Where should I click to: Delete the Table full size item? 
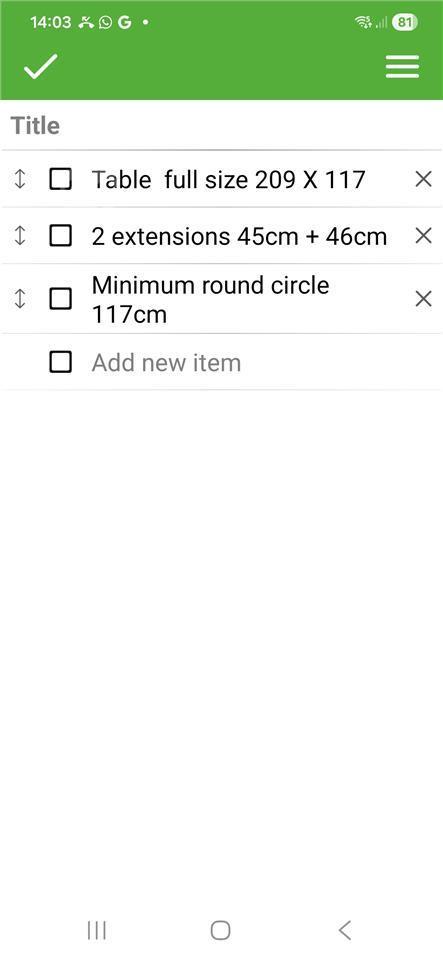(423, 179)
